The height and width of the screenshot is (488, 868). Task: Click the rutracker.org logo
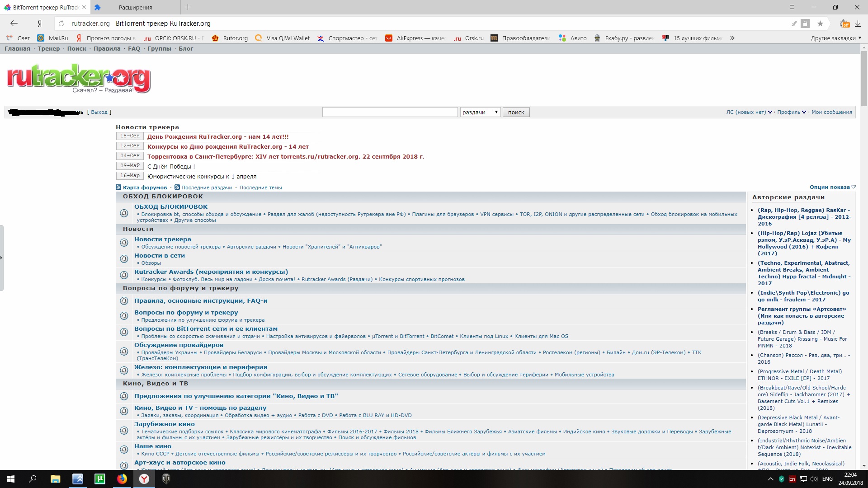coord(79,79)
